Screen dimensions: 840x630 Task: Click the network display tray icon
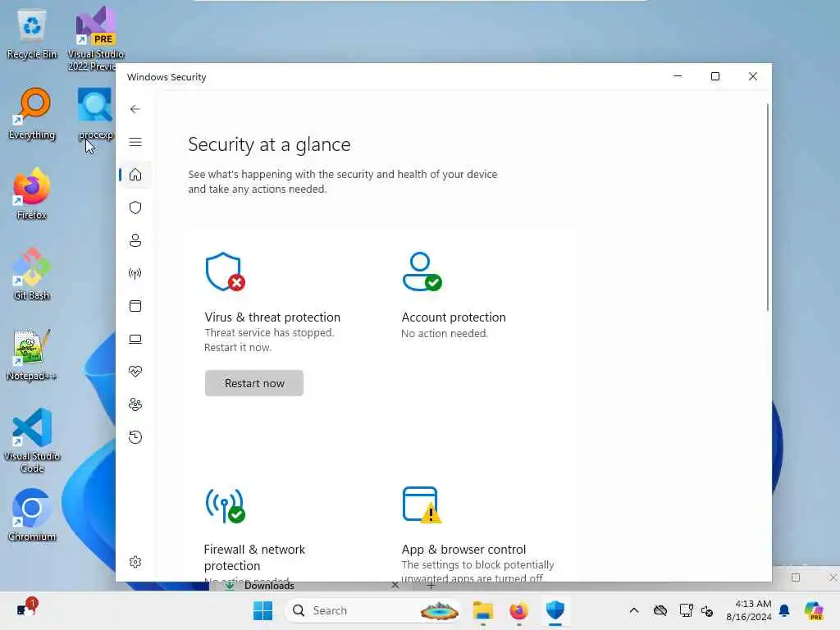(x=686, y=610)
